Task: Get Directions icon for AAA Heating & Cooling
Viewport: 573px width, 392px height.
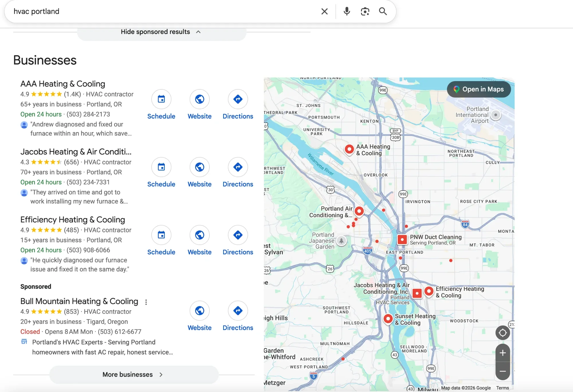Action: (238, 99)
